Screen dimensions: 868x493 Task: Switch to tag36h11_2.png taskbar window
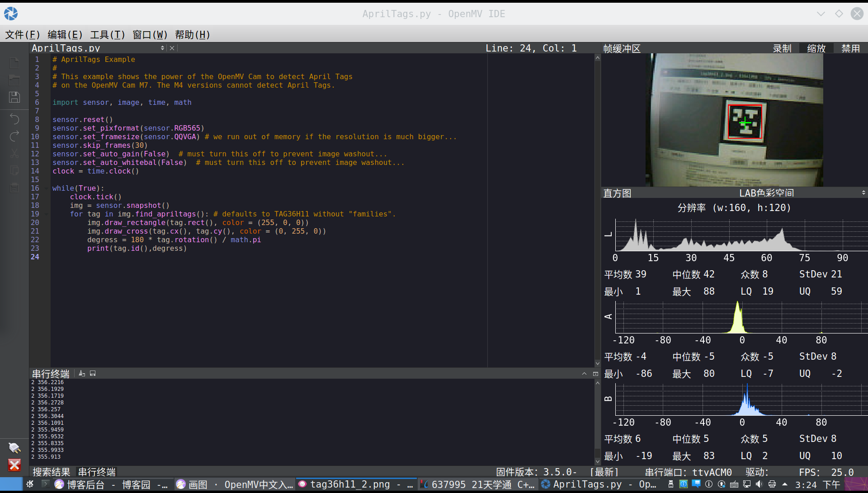(356, 484)
